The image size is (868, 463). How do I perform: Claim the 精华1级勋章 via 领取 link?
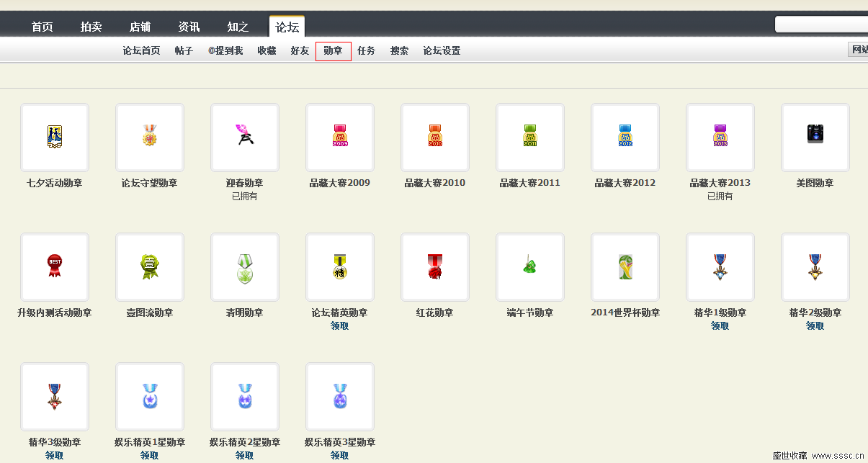720,326
